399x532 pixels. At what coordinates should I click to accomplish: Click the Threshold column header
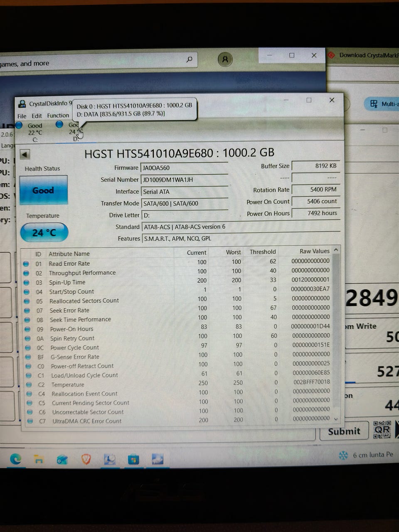[x=263, y=251]
